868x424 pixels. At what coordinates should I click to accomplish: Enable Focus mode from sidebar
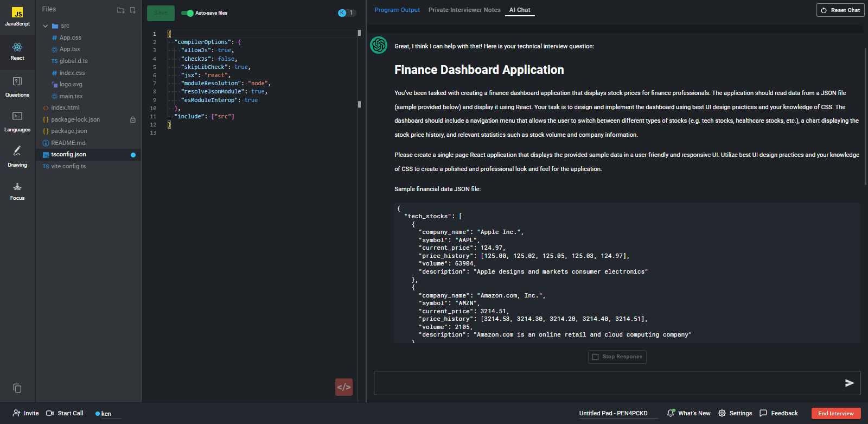click(x=17, y=191)
